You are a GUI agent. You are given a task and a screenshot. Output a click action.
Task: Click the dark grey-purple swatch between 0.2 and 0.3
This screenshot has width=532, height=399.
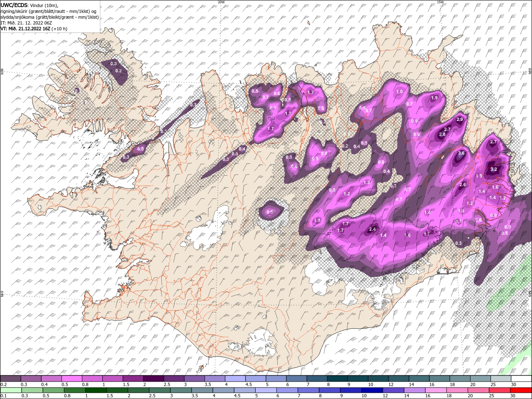[x=11, y=379]
